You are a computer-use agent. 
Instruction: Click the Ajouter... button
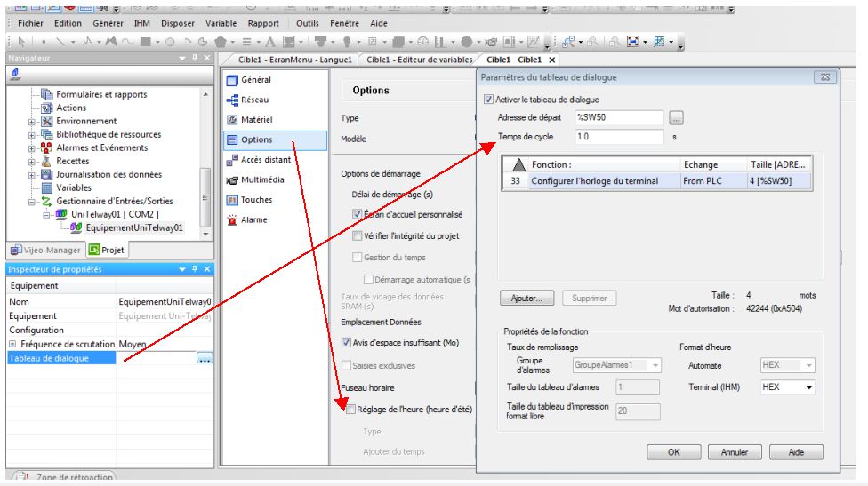pos(533,299)
